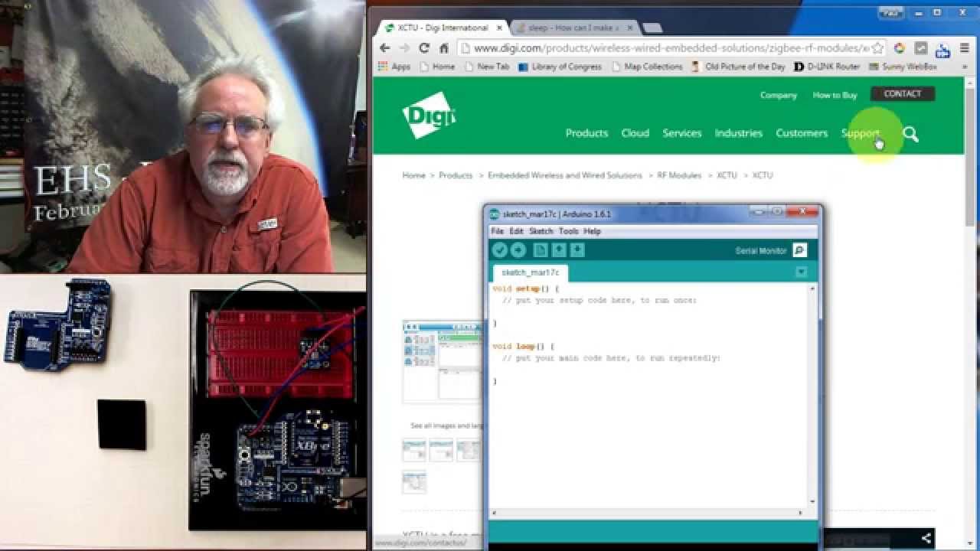Click the CONTACT button
980x551 pixels.
pos(902,94)
